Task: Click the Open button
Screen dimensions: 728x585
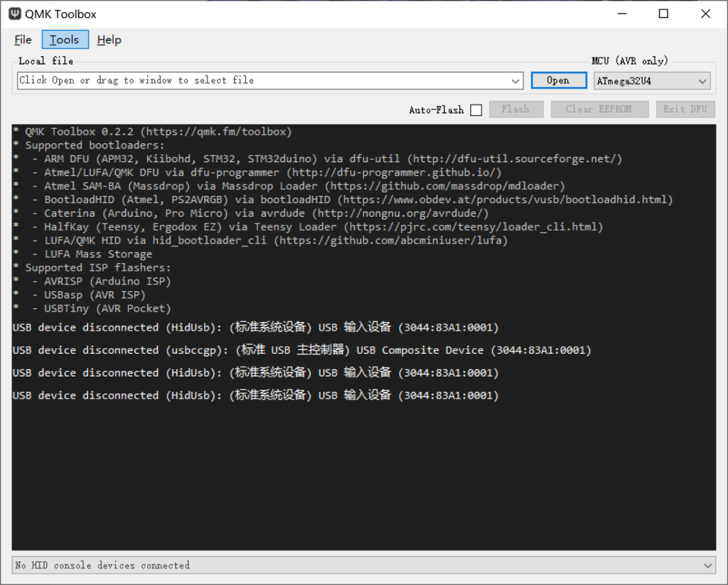Action: pos(559,81)
